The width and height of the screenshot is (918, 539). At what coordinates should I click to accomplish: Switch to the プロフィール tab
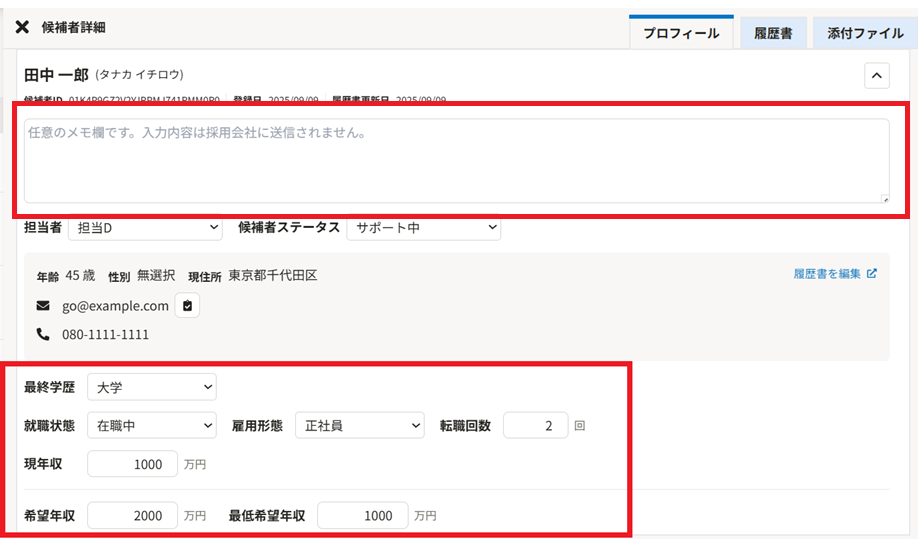coord(681,33)
